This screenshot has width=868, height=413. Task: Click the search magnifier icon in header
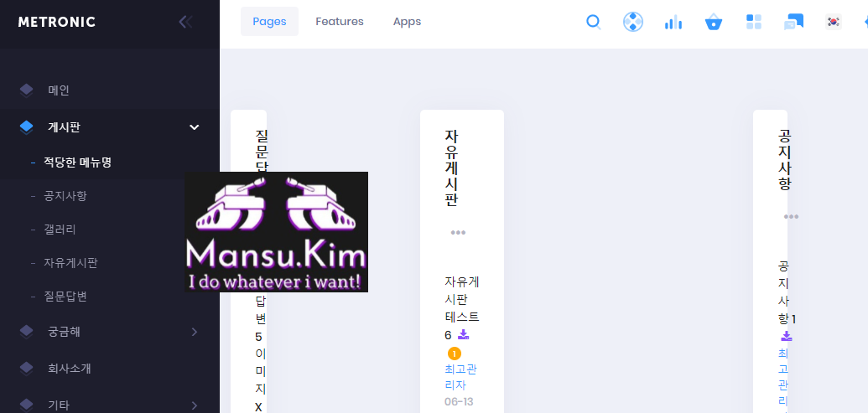(594, 22)
